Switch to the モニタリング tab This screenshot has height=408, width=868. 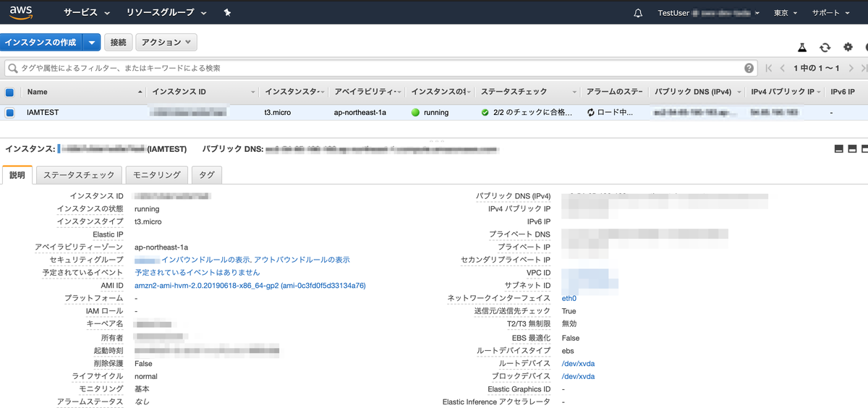pos(157,175)
